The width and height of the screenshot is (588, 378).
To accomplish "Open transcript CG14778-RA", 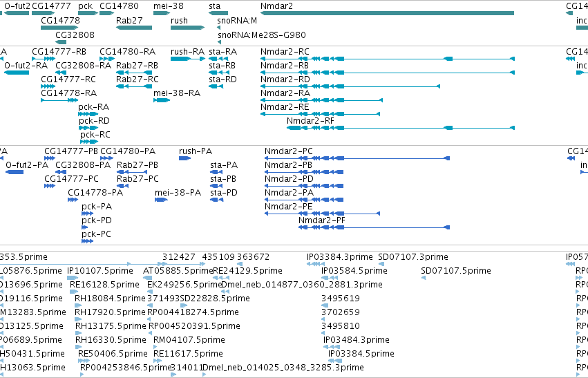I will (68, 93).
